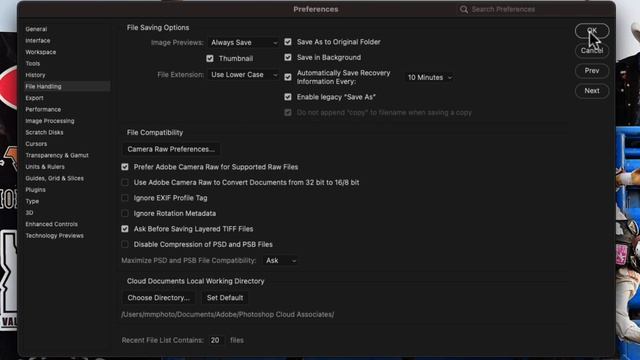Image resolution: width=640 pixels, height=360 pixels.
Task: Toggle Automatically Save Recovery Information checkbox
Action: point(288,77)
